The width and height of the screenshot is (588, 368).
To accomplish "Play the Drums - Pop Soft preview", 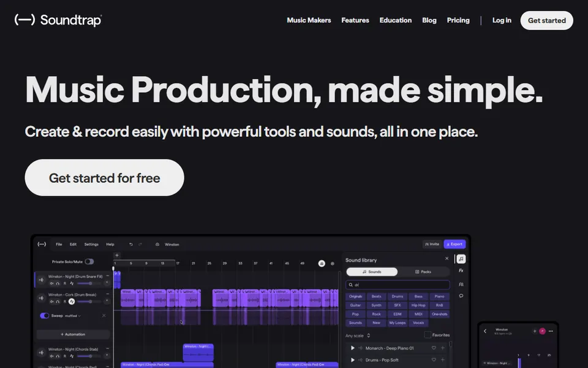I will 353,360.
